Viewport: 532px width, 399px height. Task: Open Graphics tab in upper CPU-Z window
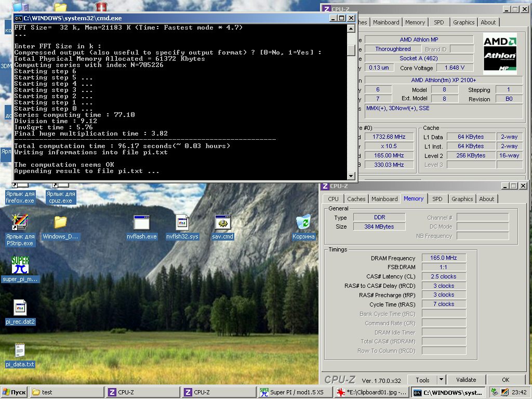(x=464, y=22)
